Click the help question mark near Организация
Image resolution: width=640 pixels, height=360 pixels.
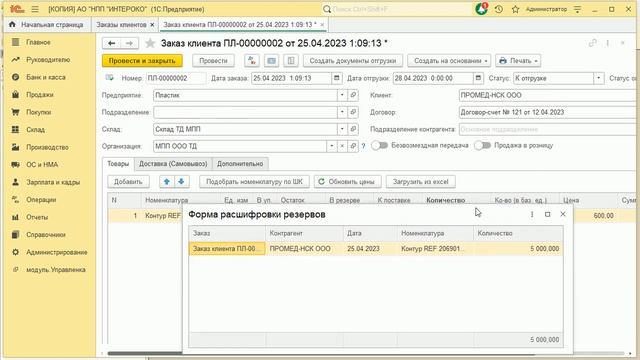click(x=363, y=146)
